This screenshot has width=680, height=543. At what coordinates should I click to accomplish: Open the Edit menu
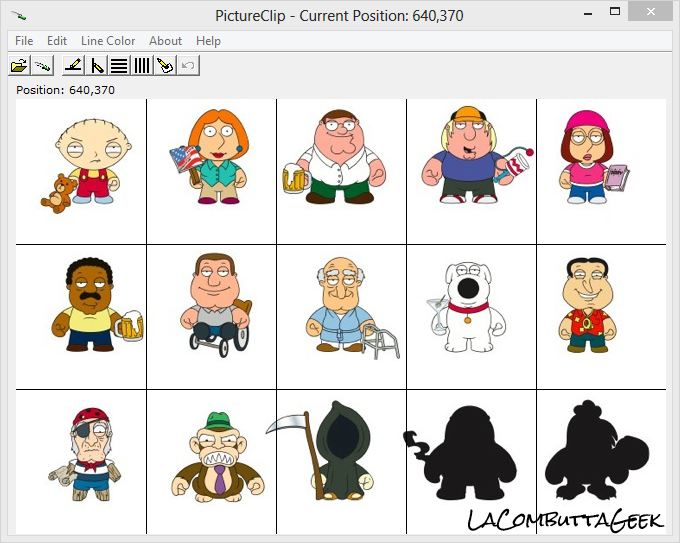click(57, 41)
